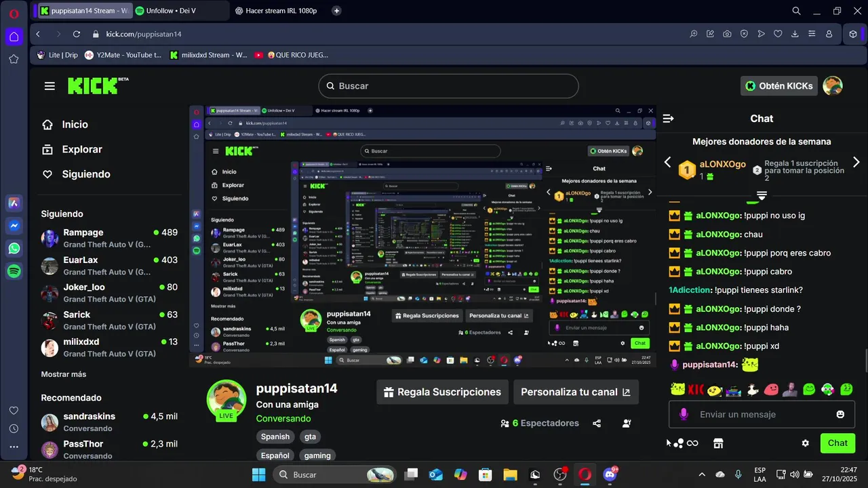Open ad blocker shield icon
Screen dimensions: 868x488
click(744, 34)
